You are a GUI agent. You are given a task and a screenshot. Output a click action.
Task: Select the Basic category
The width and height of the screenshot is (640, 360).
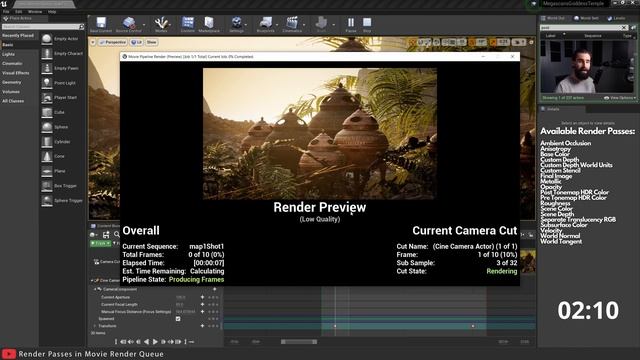coord(18,45)
